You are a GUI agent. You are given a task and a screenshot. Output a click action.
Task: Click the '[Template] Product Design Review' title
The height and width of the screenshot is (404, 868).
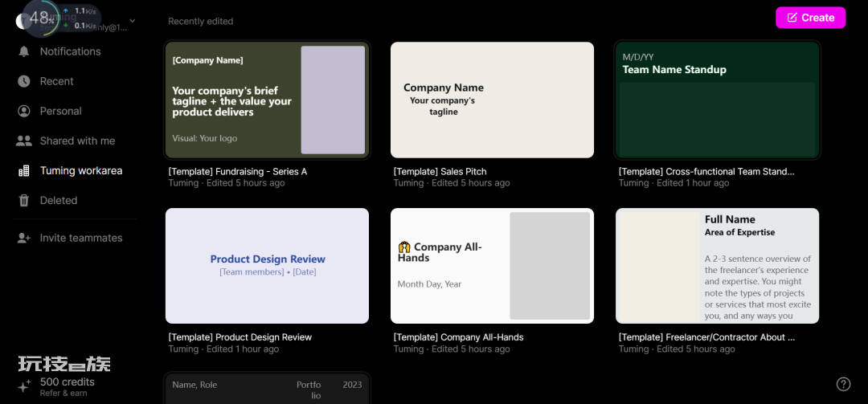[240, 337]
